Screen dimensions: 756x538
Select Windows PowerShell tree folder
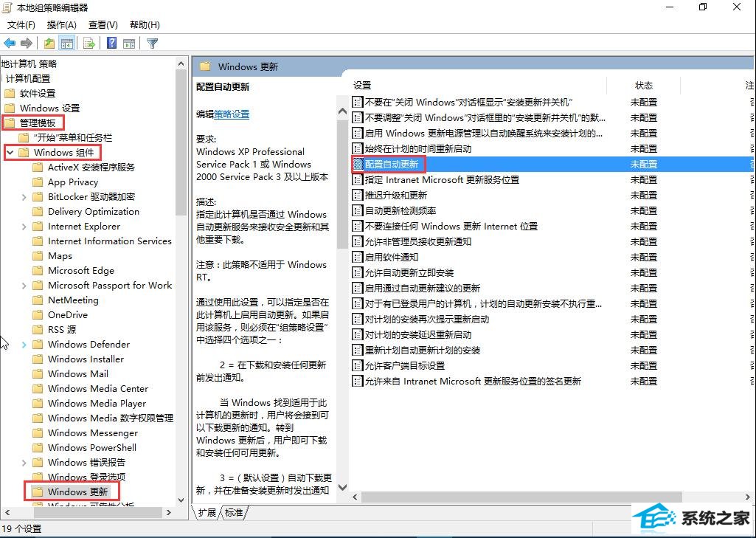click(92, 448)
